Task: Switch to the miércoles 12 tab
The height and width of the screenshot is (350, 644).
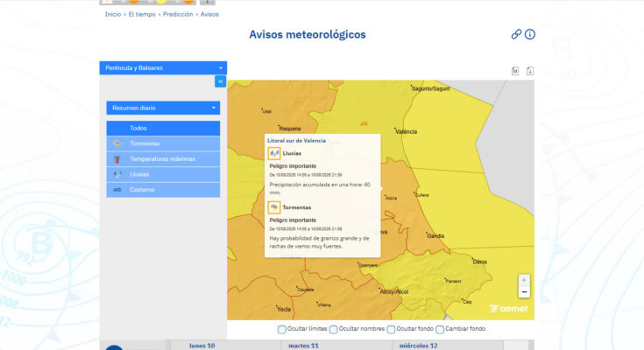Action: pos(418,346)
